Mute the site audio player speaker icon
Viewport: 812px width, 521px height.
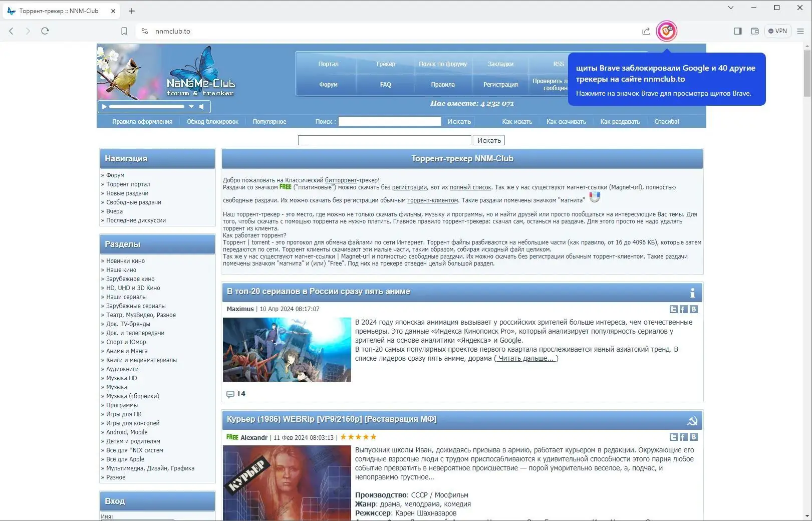click(x=201, y=107)
